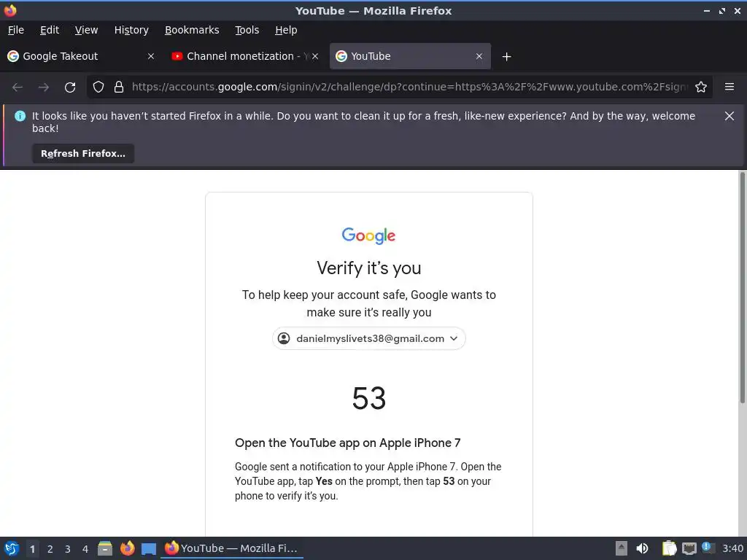747x560 pixels.
Task: Click Open the YouTube app on Apple iPhone 7 heading
Action: click(348, 443)
